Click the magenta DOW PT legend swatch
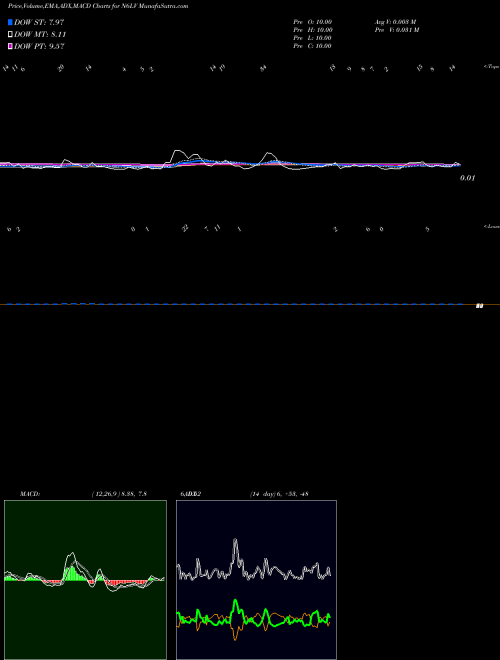 [x=11, y=46]
